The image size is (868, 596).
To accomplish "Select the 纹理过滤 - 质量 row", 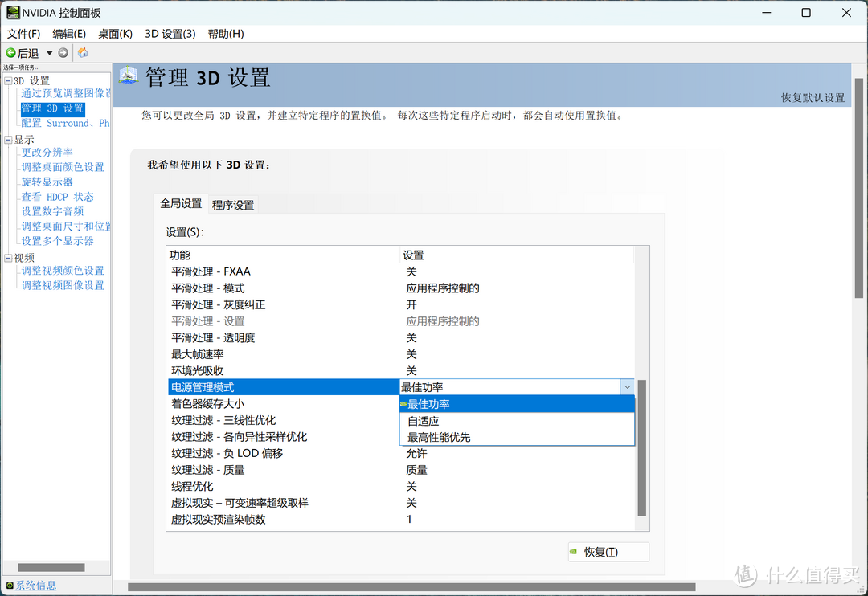I will point(400,470).
